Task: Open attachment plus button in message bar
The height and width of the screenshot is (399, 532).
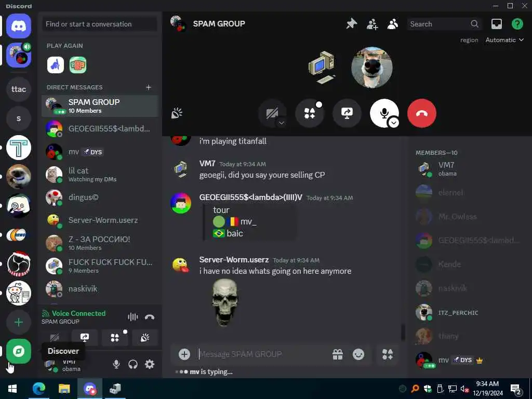Action: pos(184,354)
